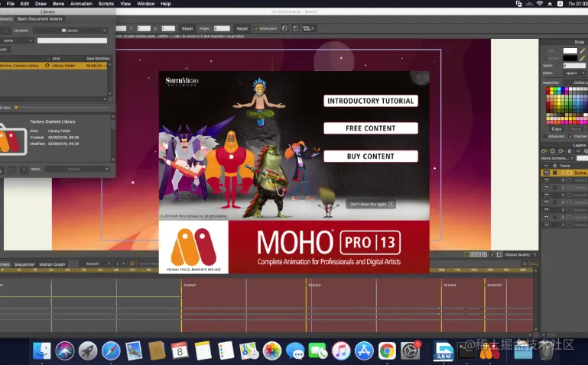This screenshot has width=588, height=365.
Task: Switch to the Sequencer timeline tab
Action: click(24, 264)
